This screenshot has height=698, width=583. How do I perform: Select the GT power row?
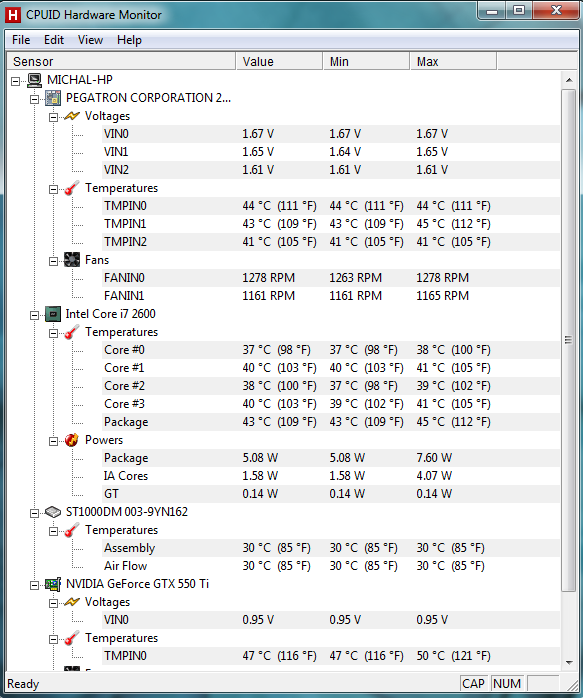tap(331, 494)
